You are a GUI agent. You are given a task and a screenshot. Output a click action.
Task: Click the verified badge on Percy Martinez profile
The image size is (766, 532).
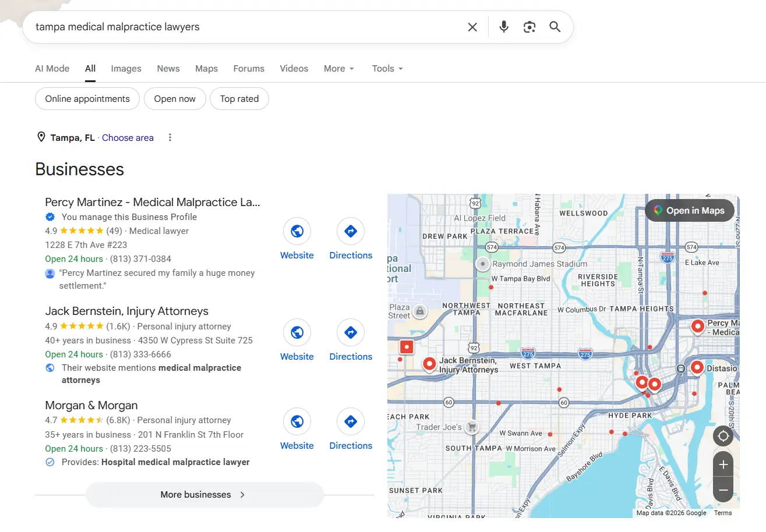pos(50,217)
